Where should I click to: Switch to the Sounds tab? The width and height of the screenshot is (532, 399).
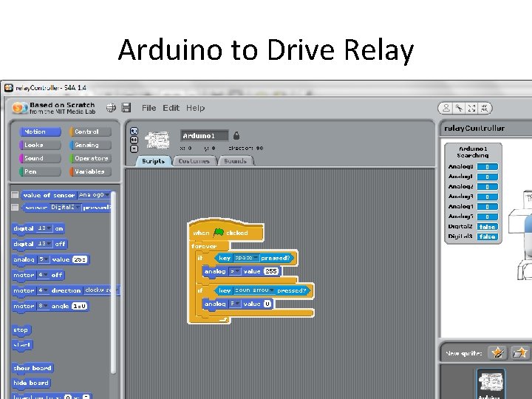pyautogui.click(x=236, y=161)
